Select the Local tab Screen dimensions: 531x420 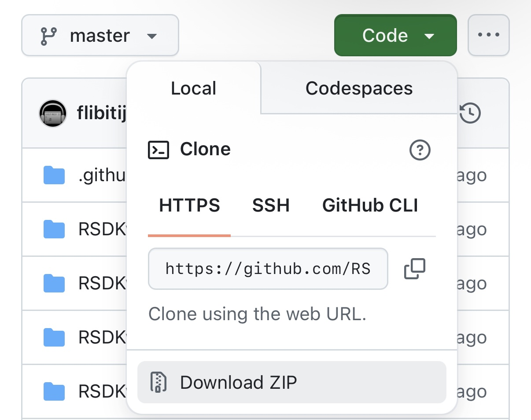[x=194, y=88]
